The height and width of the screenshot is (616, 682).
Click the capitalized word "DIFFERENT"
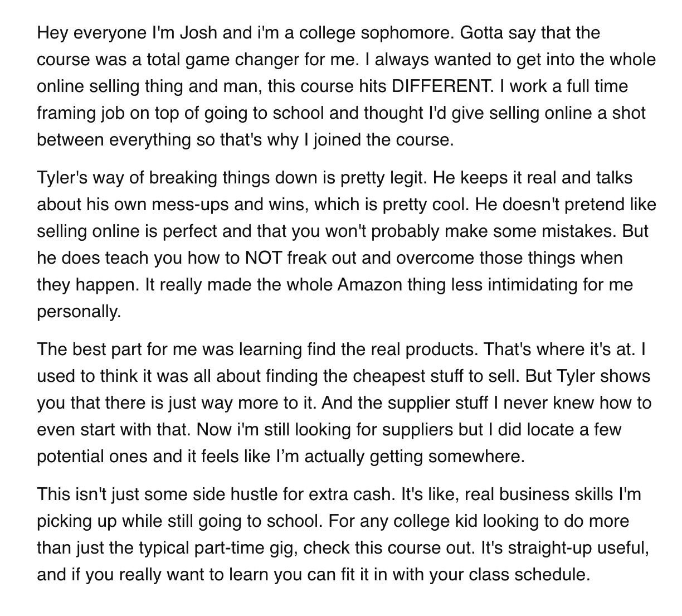click(x=439, y=86)
